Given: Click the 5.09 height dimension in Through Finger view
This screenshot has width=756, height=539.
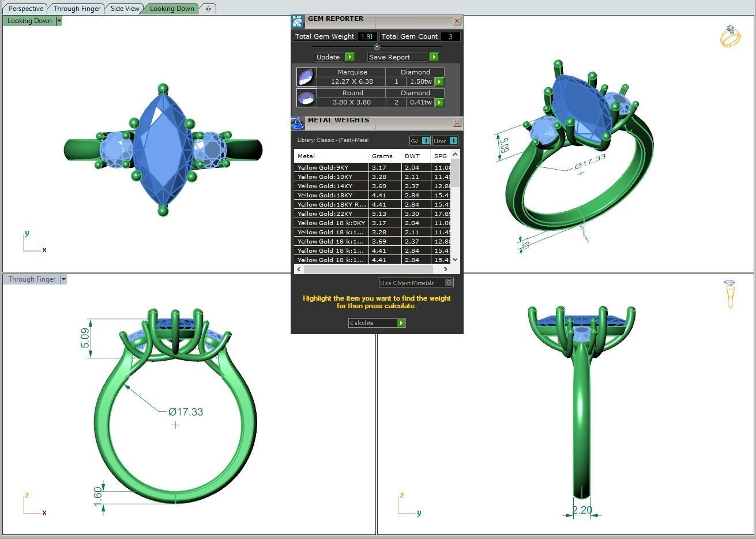Looking at the screenshot, I should (85, 338).
